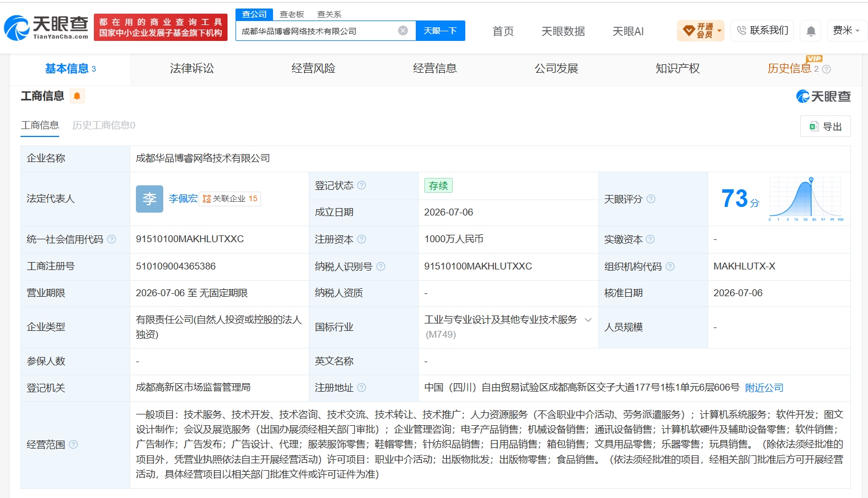Open the notifications bell icon
Image resolution: width=868 pixels, height=498 pixels.
pyautogui.click(x=811, y=31)
